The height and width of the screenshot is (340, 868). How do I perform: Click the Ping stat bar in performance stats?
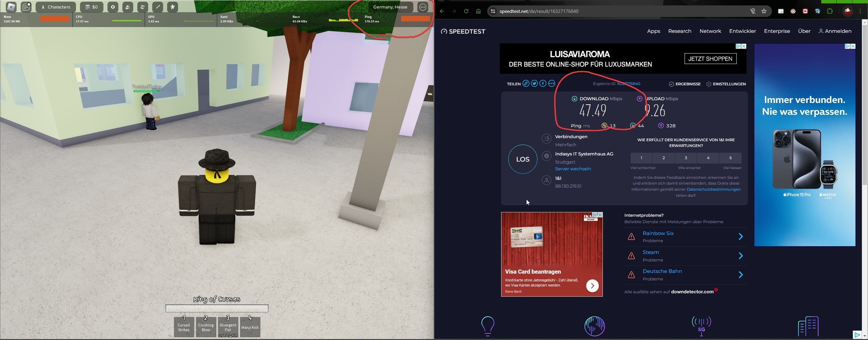point(415,19)
